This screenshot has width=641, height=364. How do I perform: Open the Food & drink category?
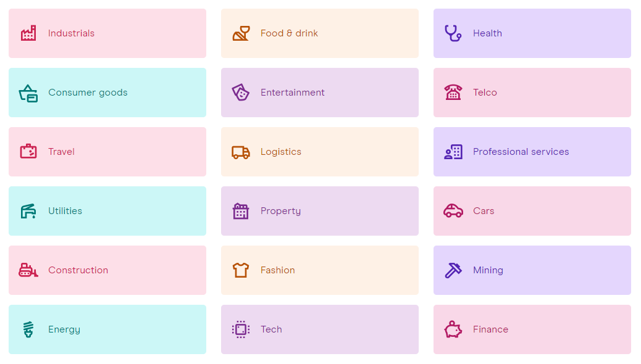[320, 33]
